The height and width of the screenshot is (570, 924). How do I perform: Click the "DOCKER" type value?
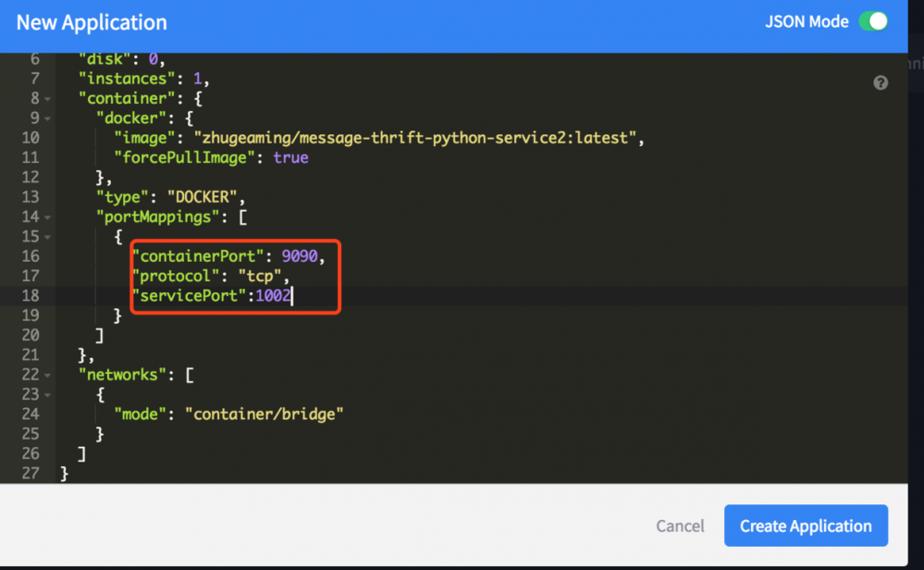[203, 197]
